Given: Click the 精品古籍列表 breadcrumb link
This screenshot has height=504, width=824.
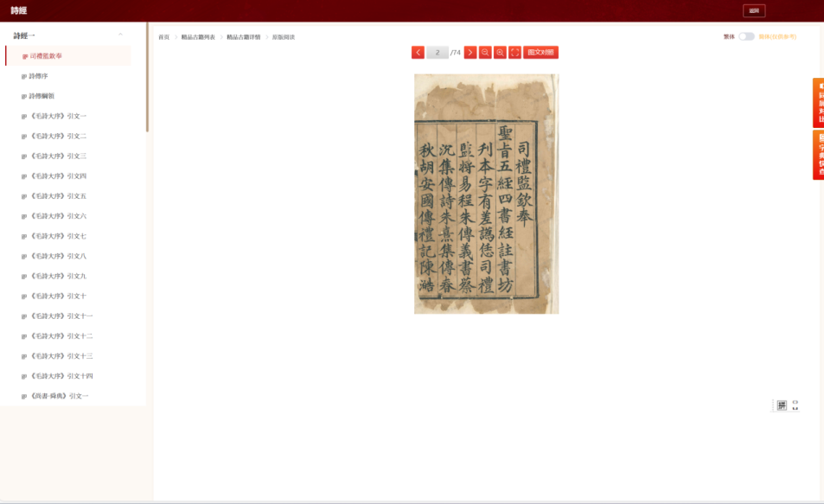Looking at the screenshot, I should coord(198,37).
